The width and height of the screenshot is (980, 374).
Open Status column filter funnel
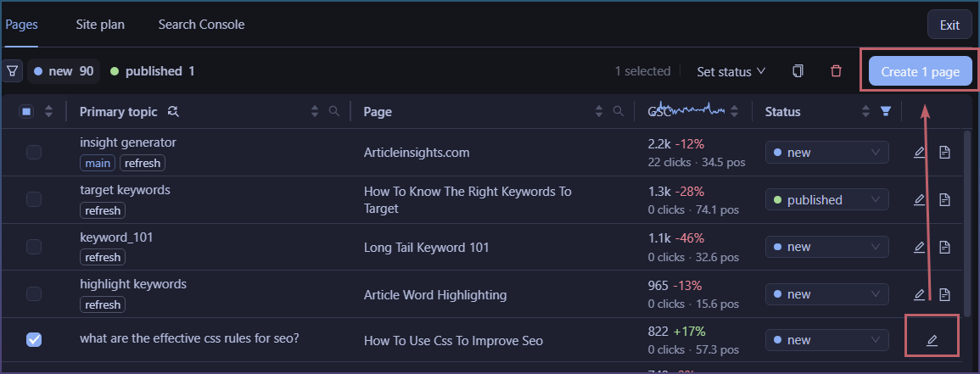click(x=885, y=111)
